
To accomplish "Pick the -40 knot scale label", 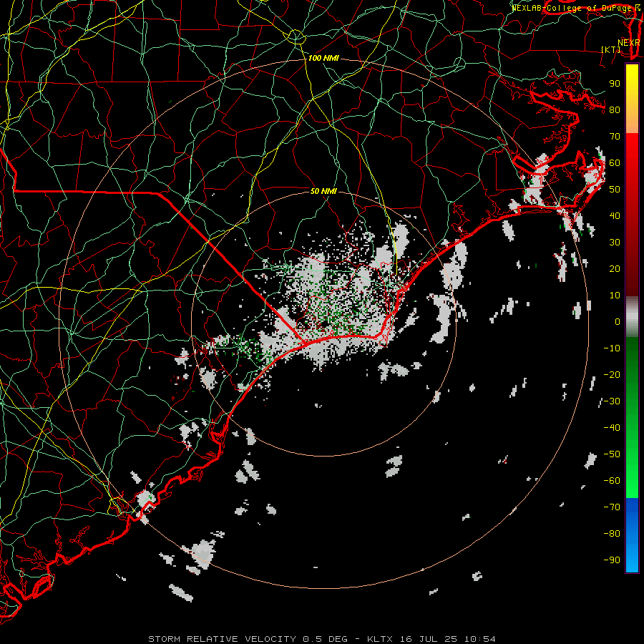I will (x=612, y=428).
